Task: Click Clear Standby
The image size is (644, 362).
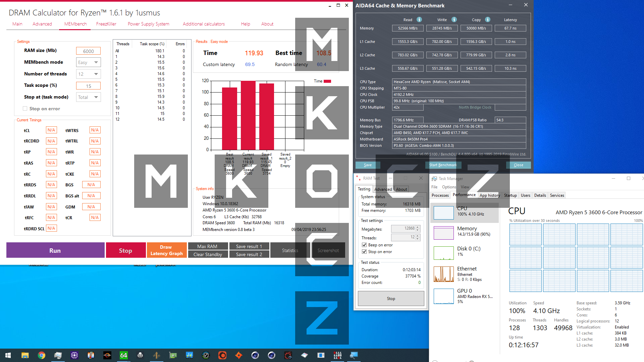Action: coord(208,254)
